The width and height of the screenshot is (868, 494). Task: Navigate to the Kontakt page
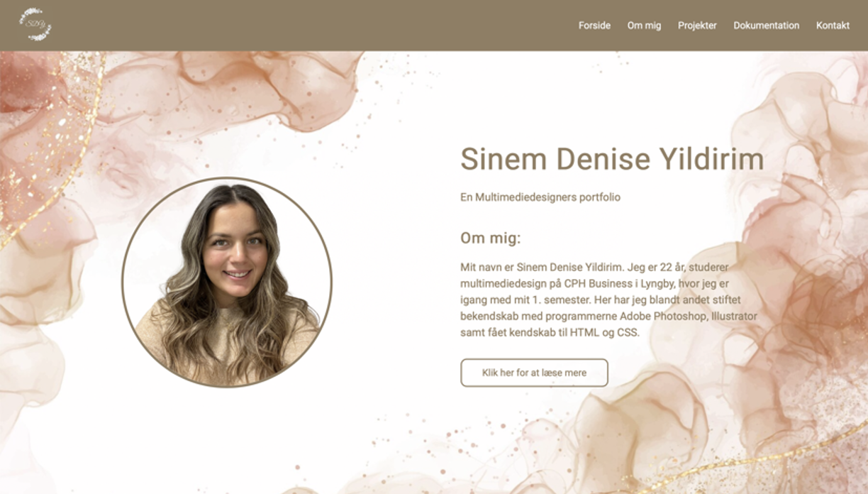pos(833,26)
